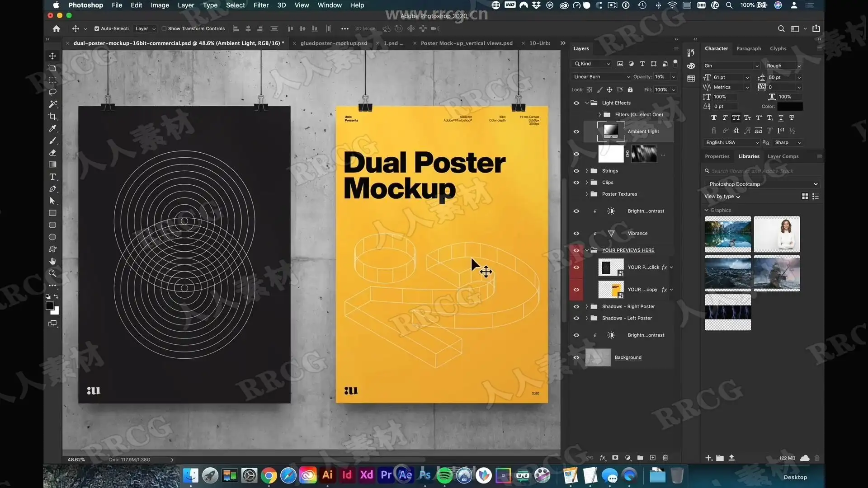
Task: Hide the Vibrance adjustment layer
Action: pyautogui.click(x=576, y=234)
